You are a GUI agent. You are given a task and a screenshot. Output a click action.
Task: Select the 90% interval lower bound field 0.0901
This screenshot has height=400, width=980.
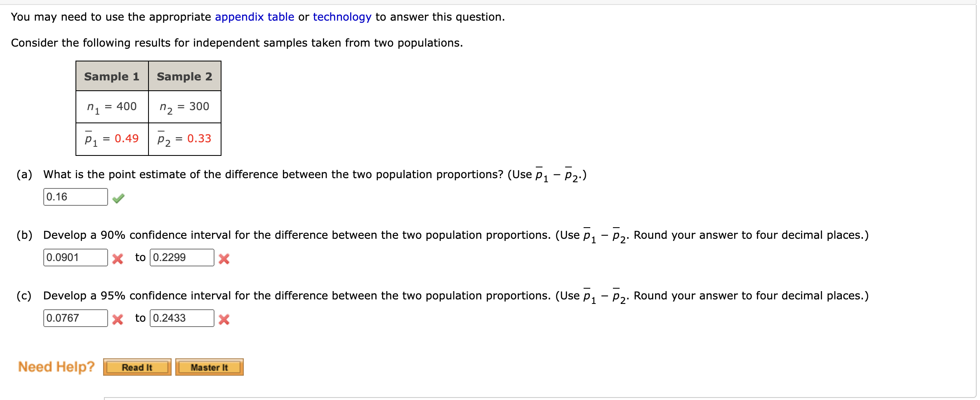point(75,257)
